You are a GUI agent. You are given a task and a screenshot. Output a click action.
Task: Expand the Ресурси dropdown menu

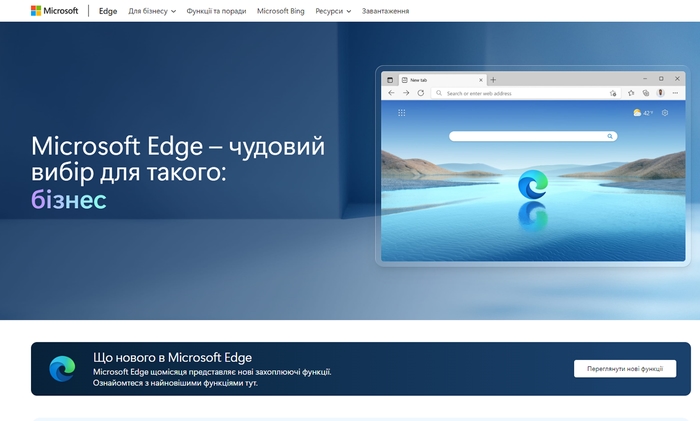[333, 11]
